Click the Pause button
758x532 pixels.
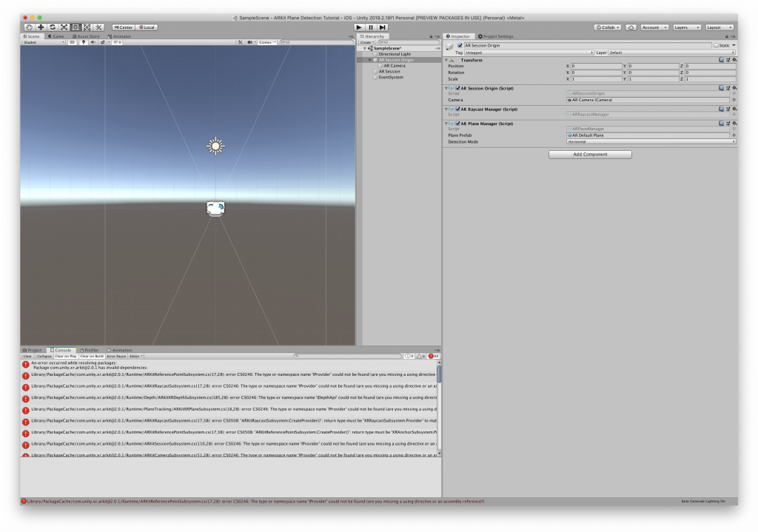tap(371, 27)
